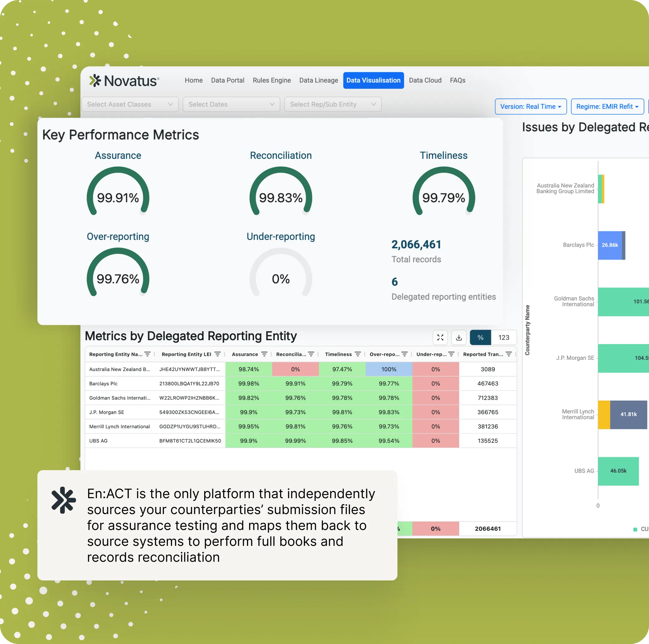Open the Select Dates dropdown
Image resolution: width=649 pixels, height=644 pixels.
point(231,104)
